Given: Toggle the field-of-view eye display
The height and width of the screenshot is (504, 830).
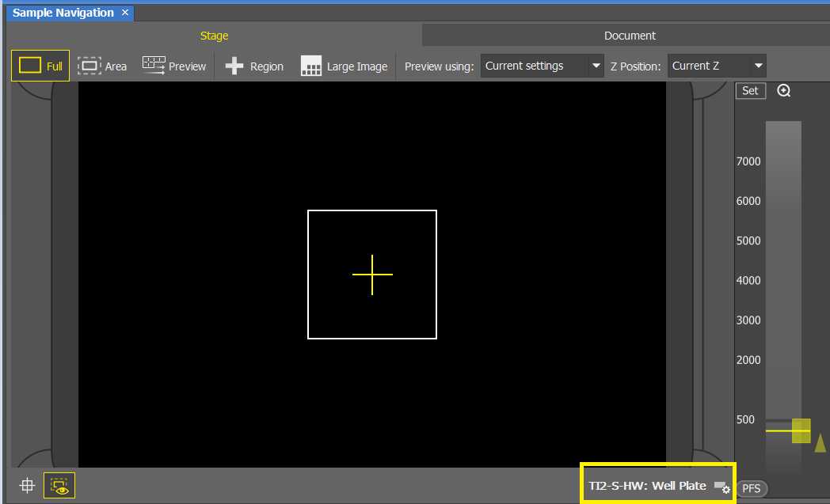Looking at the screenshot, I should (59, 486).
